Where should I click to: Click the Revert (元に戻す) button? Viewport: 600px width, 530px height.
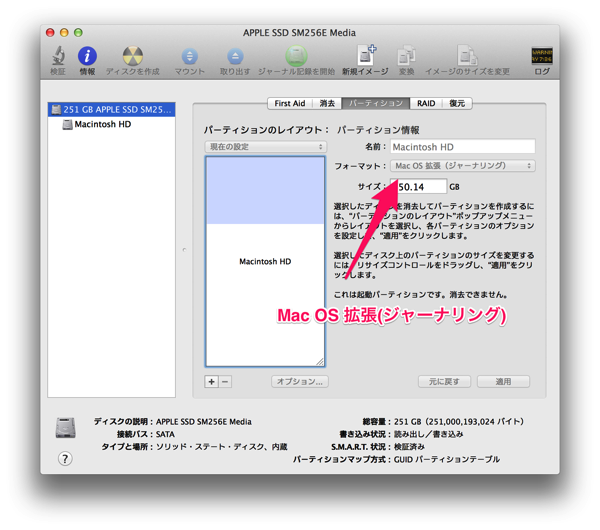444,382
